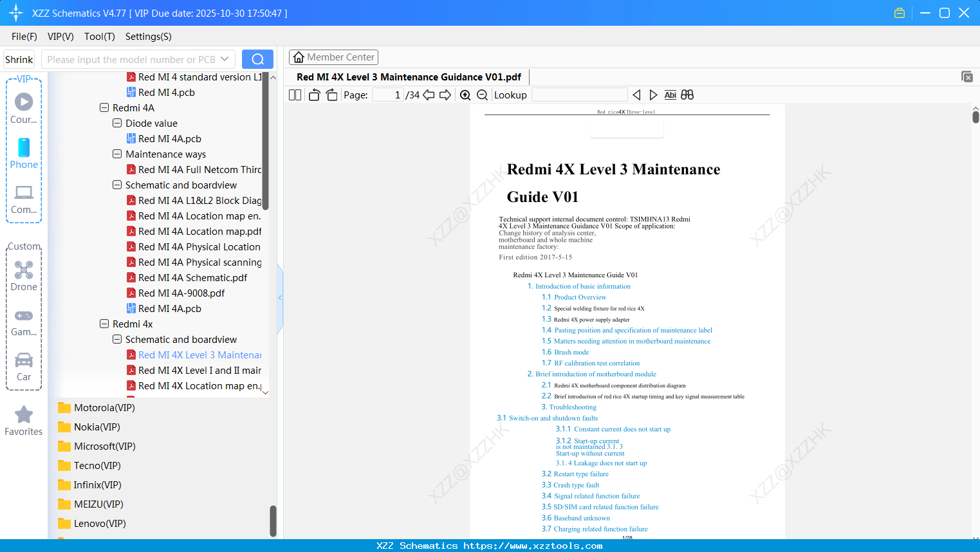The width and height of the screenshot is (980, 552).
Task: Open the VIP(V) menu
Action: (x=60, y=37)
